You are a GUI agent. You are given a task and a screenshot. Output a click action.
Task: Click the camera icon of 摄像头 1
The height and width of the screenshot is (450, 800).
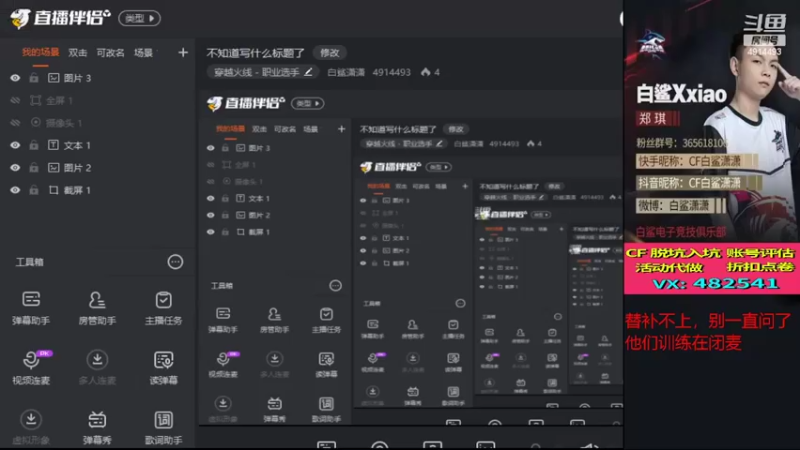click(x=35, y=122)
